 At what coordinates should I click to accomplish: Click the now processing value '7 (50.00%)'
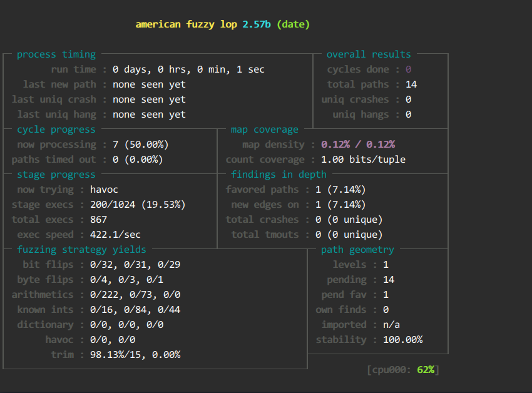click(x=140, y=144)
